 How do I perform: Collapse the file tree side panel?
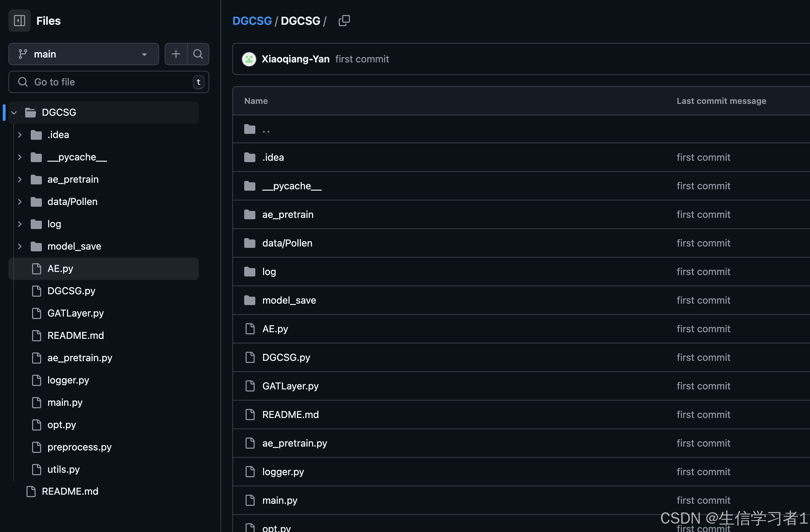tap(20, 21)
